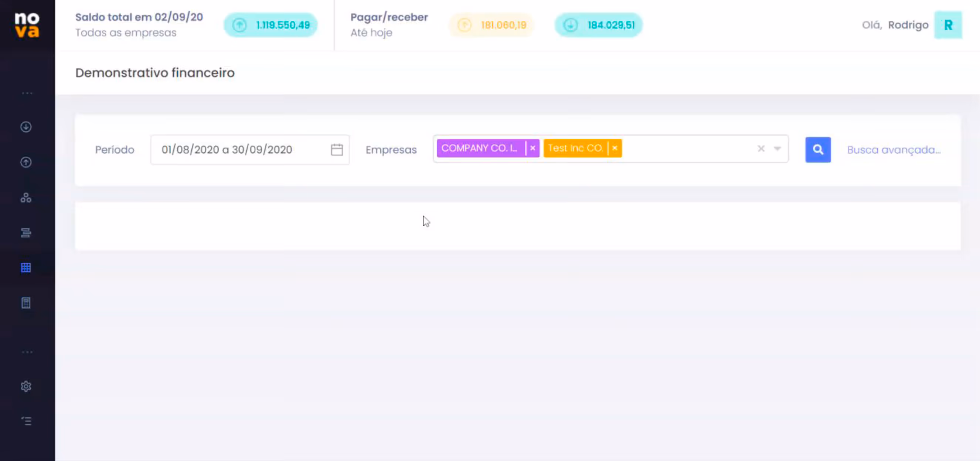980x461 pixels.
Task: Remove the COMPANY CO. tag
Action: click(x=532, y=148)
